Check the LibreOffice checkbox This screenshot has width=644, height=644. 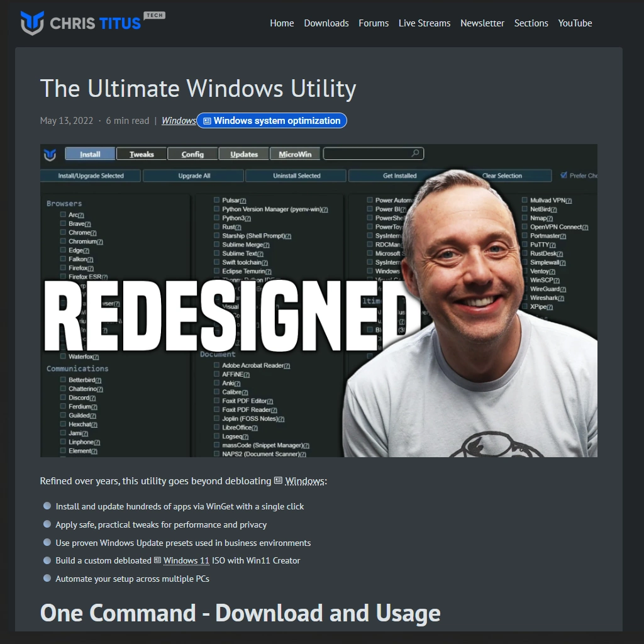coord(216,427)
